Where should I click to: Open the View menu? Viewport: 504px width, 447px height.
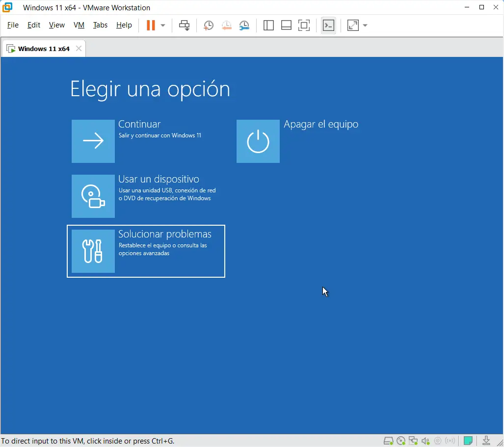tap(56, 25)
